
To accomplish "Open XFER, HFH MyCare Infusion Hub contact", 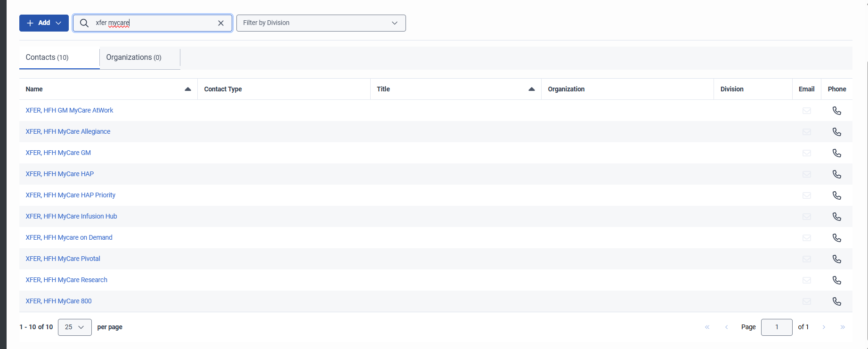I will pos(71,216).
